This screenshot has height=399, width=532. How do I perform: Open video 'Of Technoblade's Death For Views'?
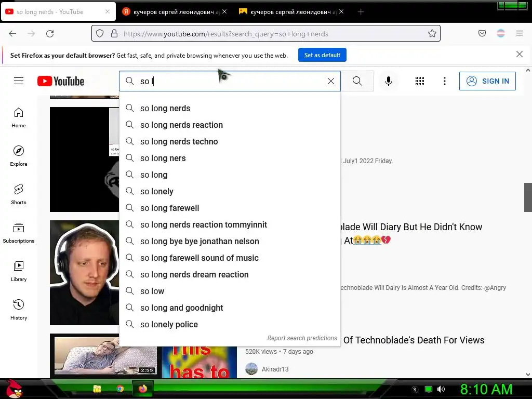coord(414,340)
